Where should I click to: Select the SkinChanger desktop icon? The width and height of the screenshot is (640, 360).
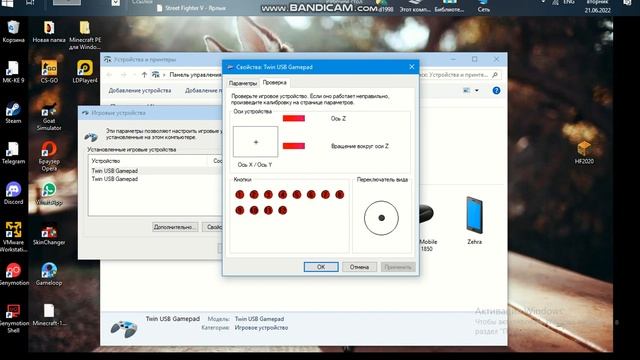coord(49,233)
